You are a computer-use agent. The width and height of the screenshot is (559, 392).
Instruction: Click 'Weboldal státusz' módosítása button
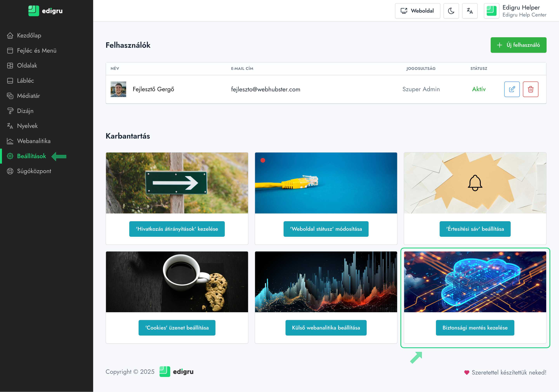[326, 229]
